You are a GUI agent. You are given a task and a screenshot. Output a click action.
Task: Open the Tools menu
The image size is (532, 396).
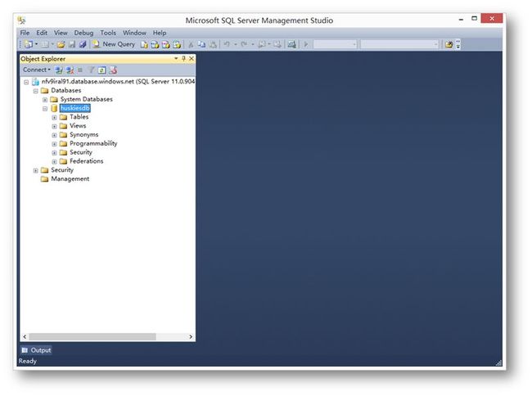[108, 33]
